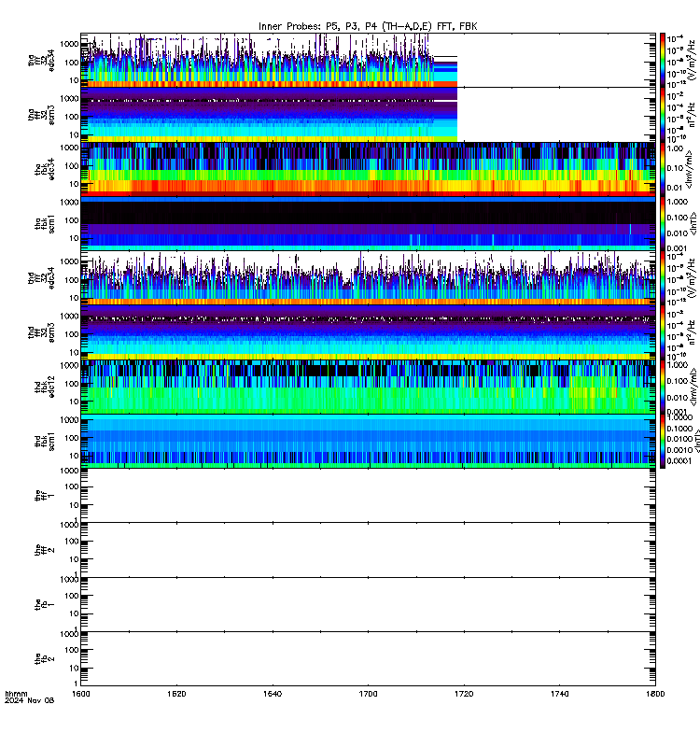The height and width of the screenshot is (747, 700).
Task: Click the color bar beside thd fff edc34 panel
Action: click(x=663, y=277)
